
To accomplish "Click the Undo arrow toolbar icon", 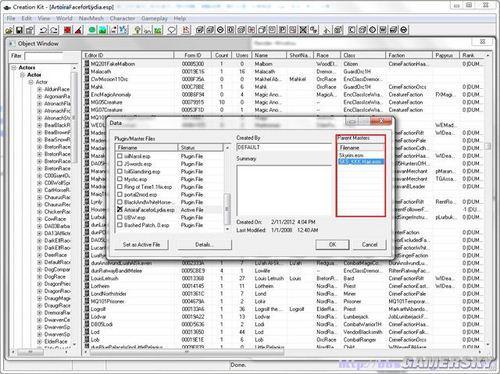I will (43, 30).
